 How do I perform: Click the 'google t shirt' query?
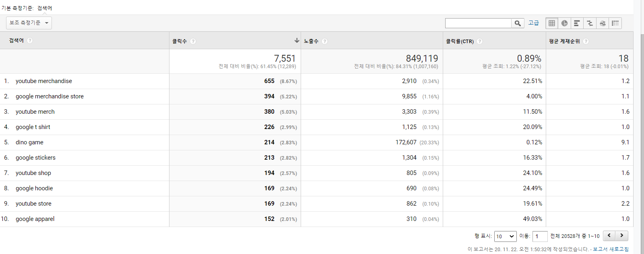(33, 127)
